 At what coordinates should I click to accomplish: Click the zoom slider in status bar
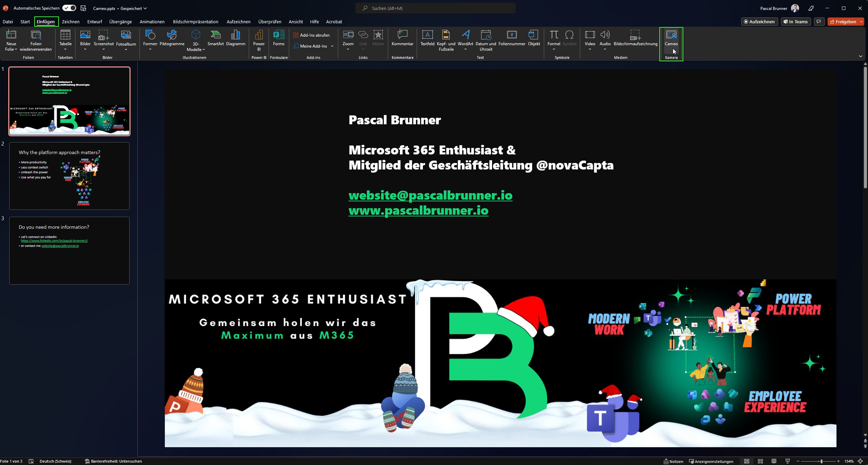(x=821, y=461)
